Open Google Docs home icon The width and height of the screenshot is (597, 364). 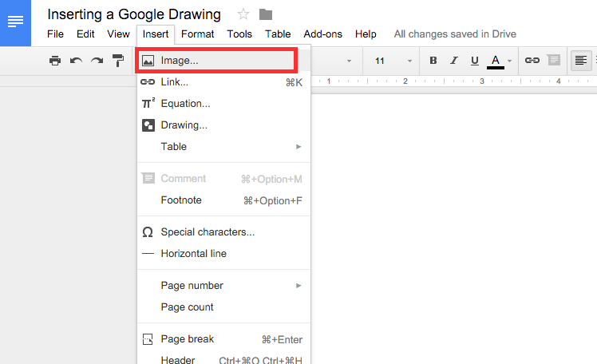click(15, 22)
